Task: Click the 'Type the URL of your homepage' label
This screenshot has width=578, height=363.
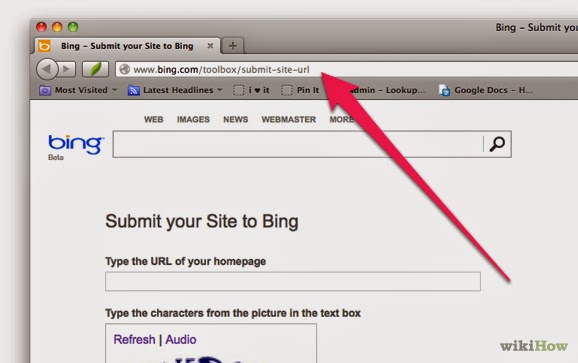Action: pos(185,261)
